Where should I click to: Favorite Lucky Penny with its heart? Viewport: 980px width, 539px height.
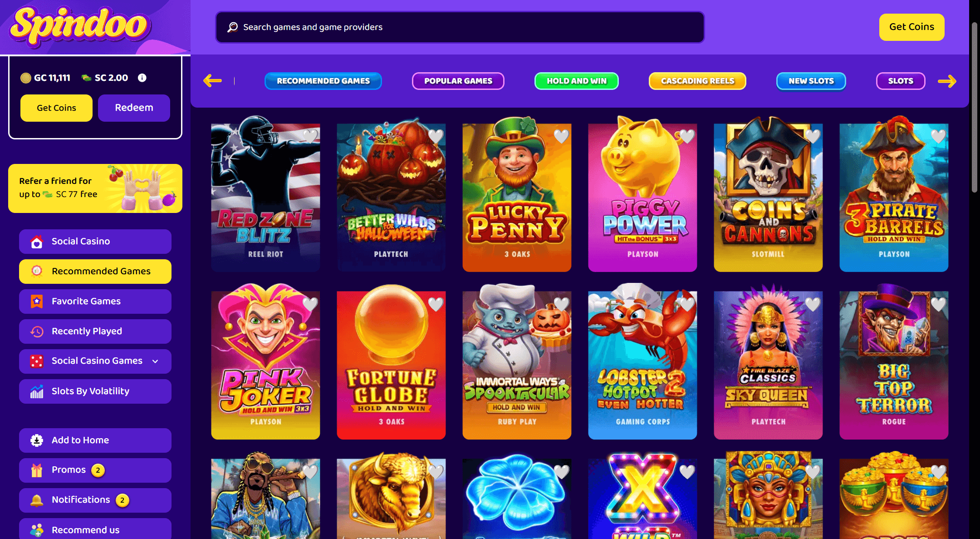[561, 136]
